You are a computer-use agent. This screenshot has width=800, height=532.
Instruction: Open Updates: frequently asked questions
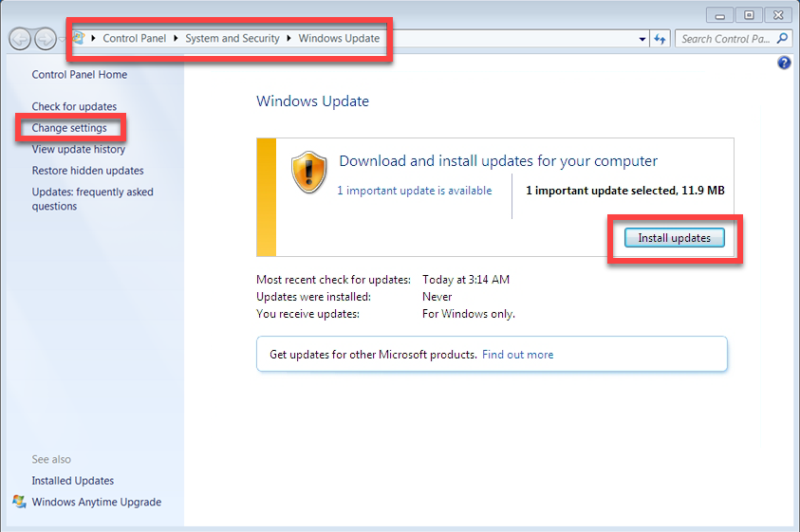[92, 199]
